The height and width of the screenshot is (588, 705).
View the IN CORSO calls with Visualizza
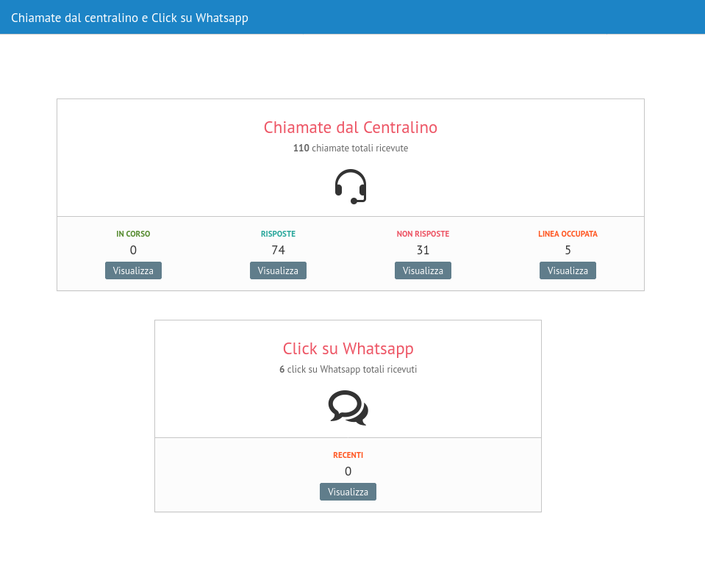[133, 270]
